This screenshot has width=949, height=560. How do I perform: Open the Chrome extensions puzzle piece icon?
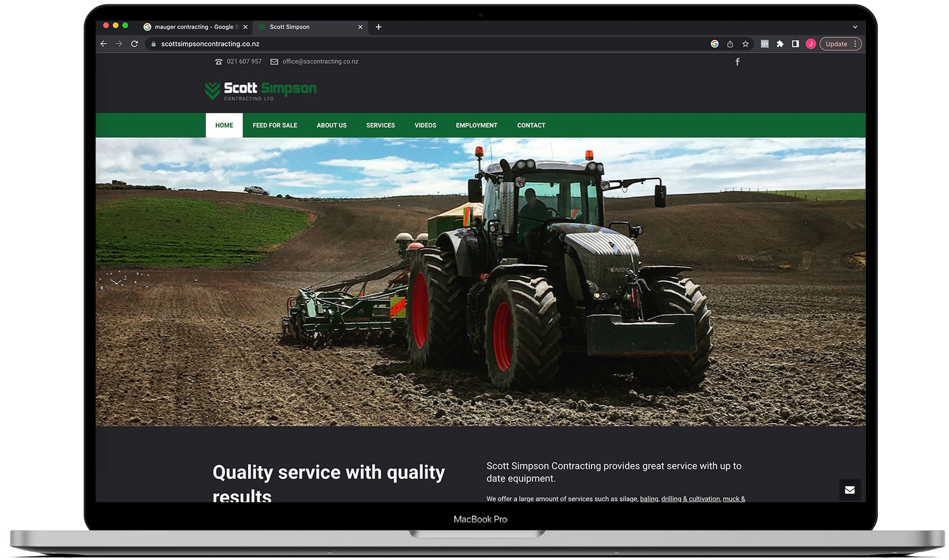click(x=780, y=43)
